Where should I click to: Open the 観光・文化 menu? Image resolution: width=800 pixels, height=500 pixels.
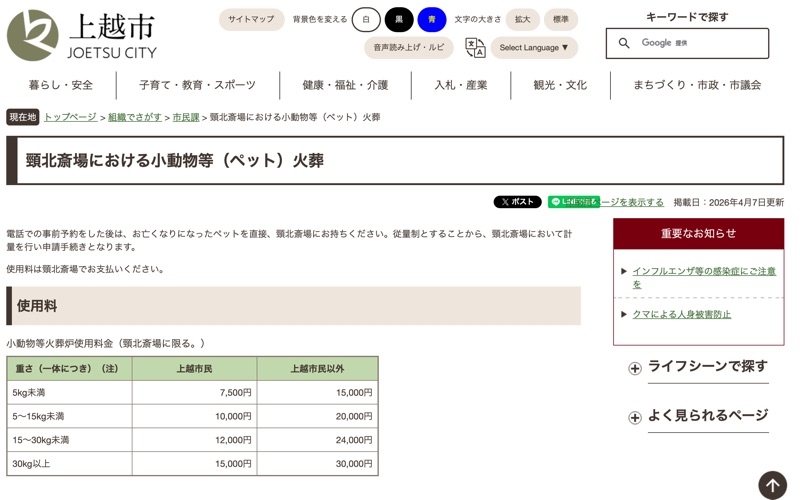click(x=560, y=85)
